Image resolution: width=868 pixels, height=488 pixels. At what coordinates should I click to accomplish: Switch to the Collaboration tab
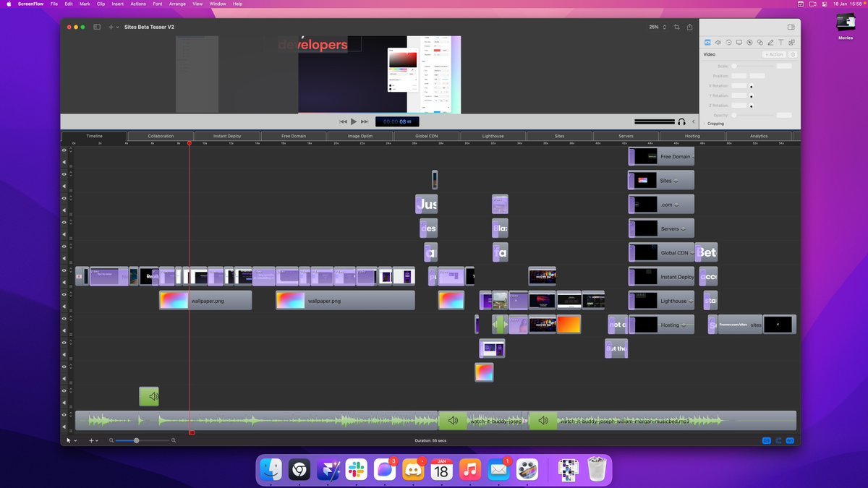161,136
